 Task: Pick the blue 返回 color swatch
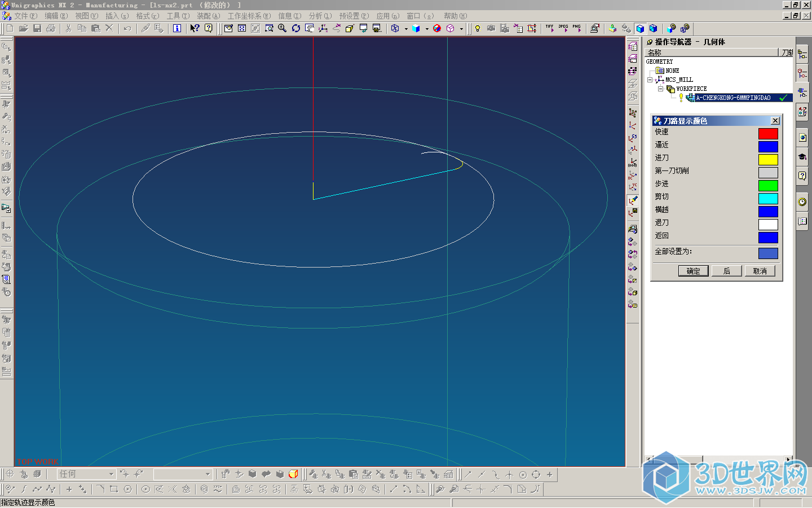coord(768,238)
